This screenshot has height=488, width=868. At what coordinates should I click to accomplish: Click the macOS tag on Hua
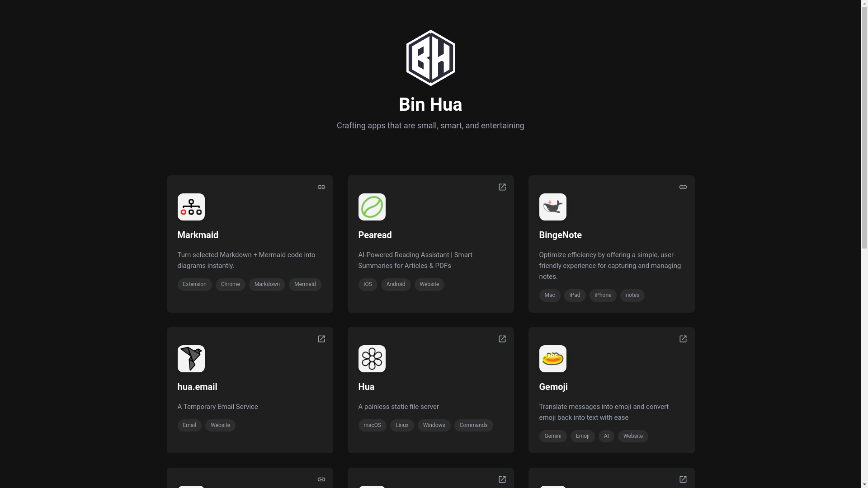372,425
